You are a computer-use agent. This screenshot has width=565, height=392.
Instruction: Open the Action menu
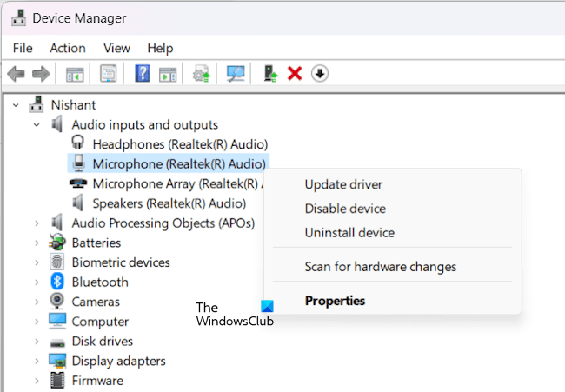(68, 48)
